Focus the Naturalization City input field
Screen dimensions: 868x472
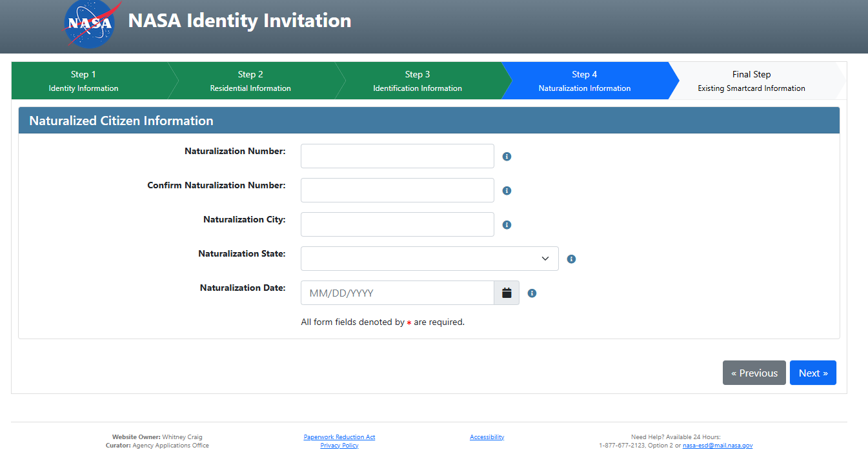click(398, 224)
